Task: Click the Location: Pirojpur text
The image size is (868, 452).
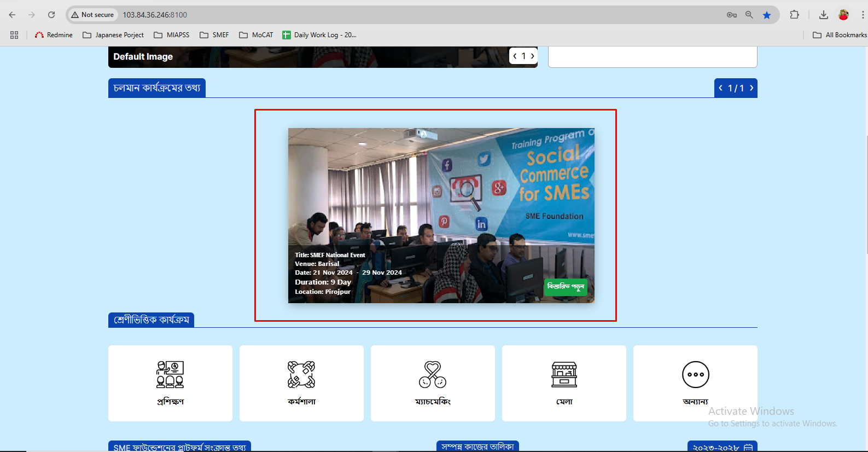Action: (x=323, y=292)
